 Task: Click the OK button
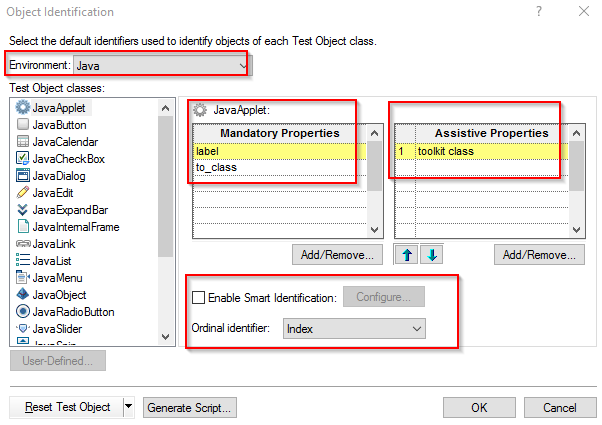[x=479, y=408]
